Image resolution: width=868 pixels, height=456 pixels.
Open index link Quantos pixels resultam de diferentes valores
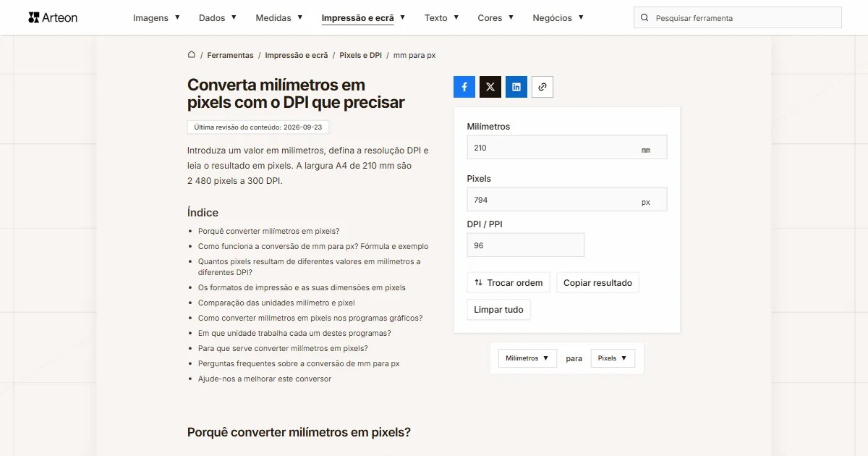(x=310, y=267)
